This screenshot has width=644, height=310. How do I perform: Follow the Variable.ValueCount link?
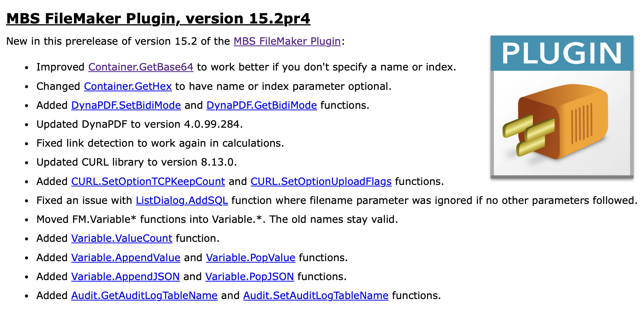click(122, 238)
